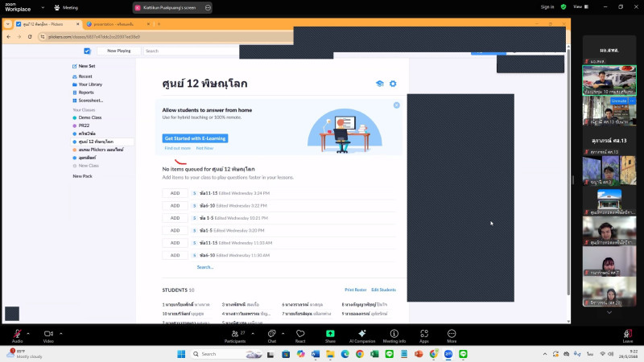Show more participants chevron below video tiles
This screenshot has width=644, height=362.
tap(609, 312)
